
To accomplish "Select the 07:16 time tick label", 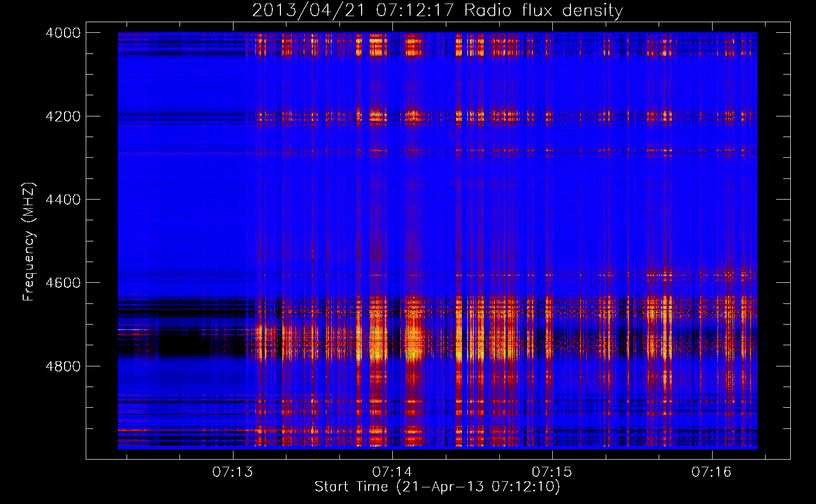I will tap(712, 472).
